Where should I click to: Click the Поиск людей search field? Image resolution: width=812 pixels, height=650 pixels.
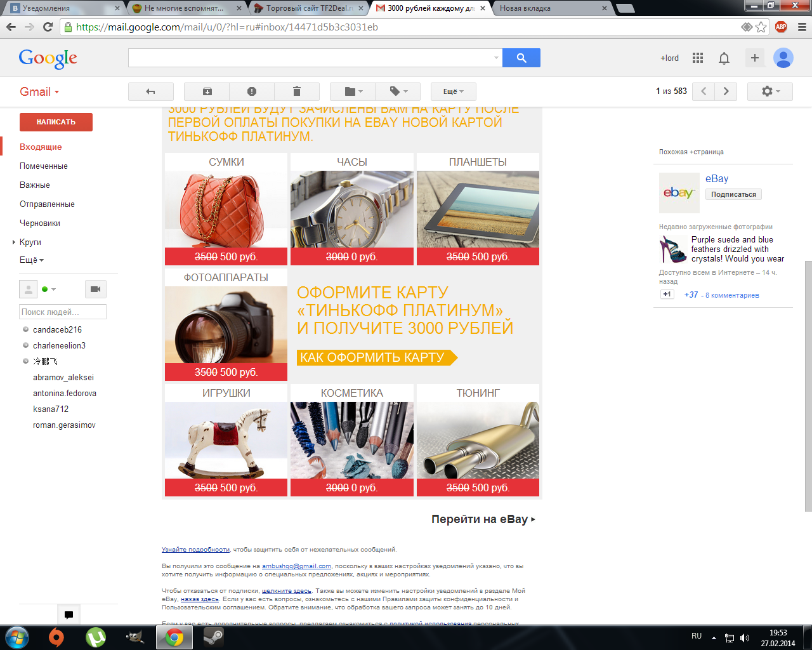63,312
